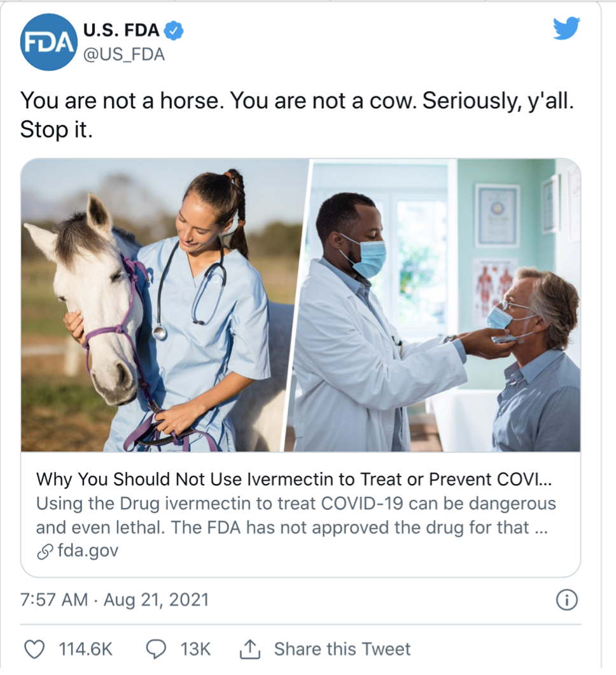616x675 pixels.
Task: Open Twitter via the bird logo
Action: (x=566, y=29)
